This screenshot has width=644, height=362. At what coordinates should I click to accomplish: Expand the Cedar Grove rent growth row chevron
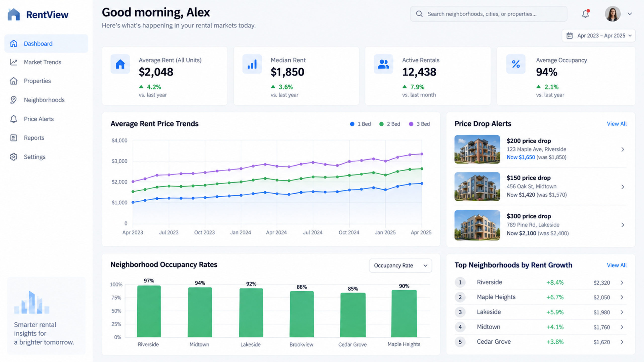(622, 342)
